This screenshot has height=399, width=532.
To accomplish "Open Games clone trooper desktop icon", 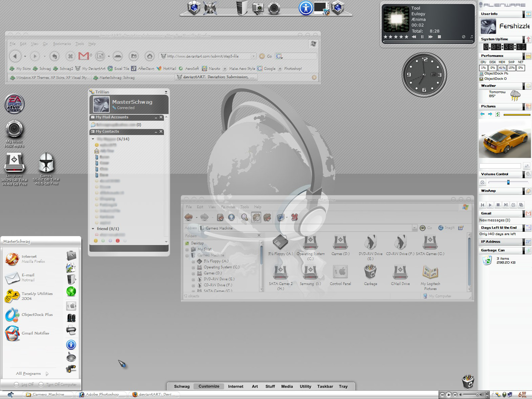I will [x=46, y=163].
